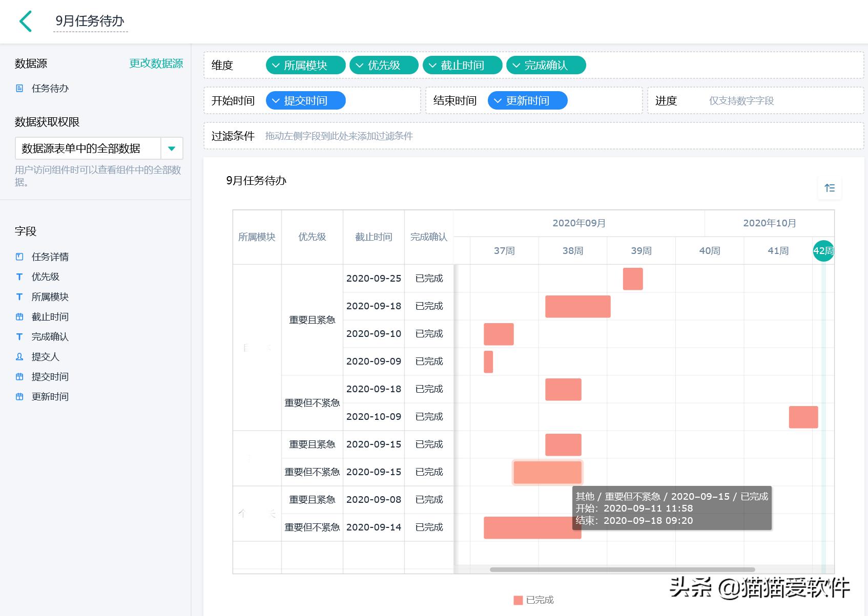
Task: Click the 提交时间 calendar icon
Action: coord(19,376)
